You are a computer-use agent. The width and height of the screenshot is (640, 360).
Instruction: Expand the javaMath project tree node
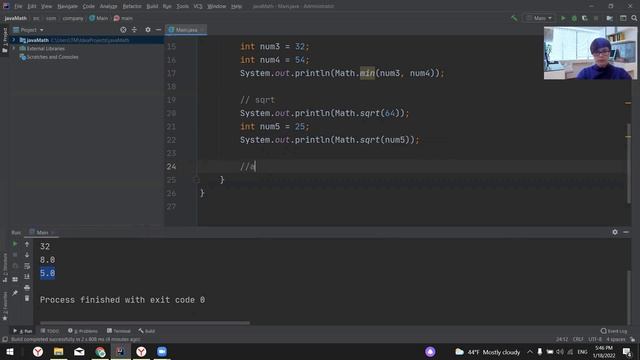click(14, 40)
